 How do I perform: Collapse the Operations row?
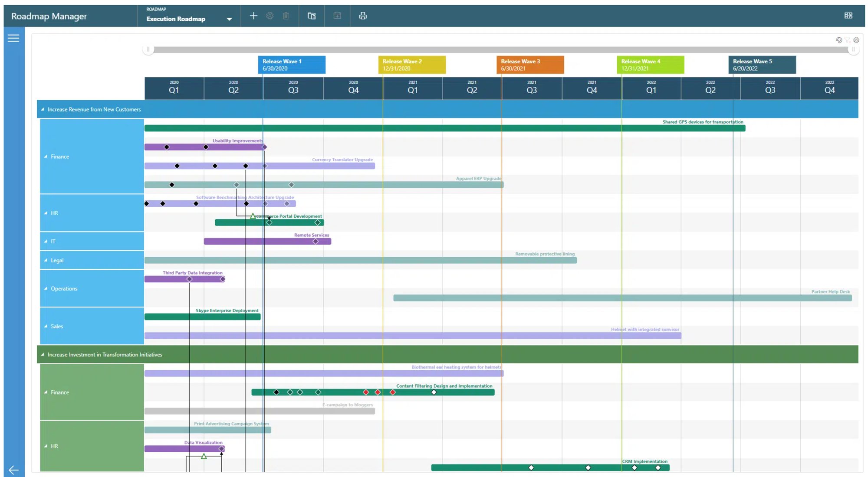pos(46,288)
